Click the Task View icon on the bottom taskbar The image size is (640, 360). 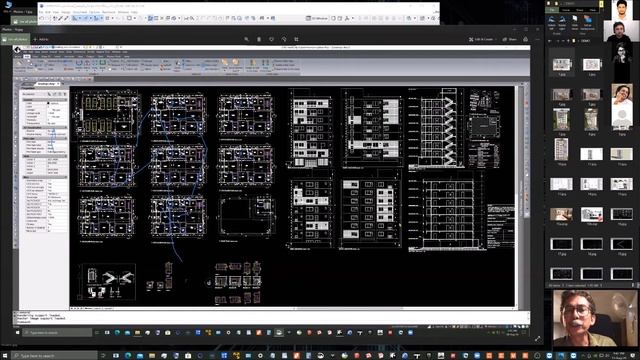(x=116, y=356)
